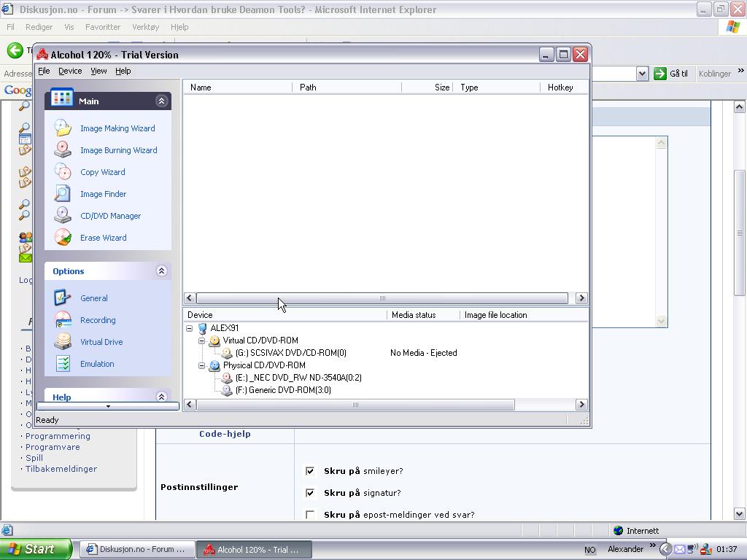The width and height of the screenshot is (747, 560).
Task: Collapse the Help panel chevron
Action: click(x=161, y=397)
